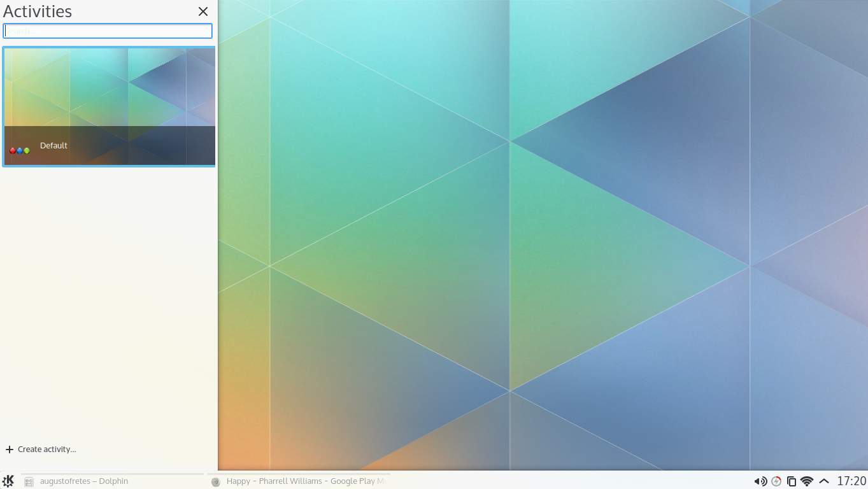
Task: Switch to Happy – Pharrell Williams window
Action: [x=299, y=481]
